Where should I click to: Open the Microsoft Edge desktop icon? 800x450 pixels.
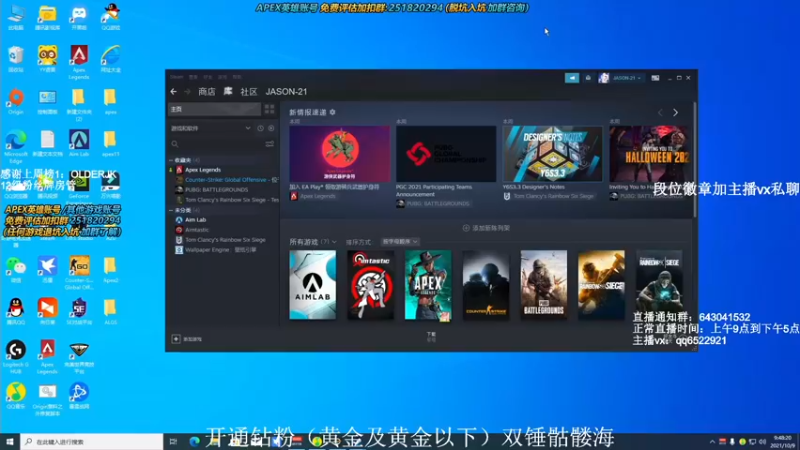tap(16, 146)
